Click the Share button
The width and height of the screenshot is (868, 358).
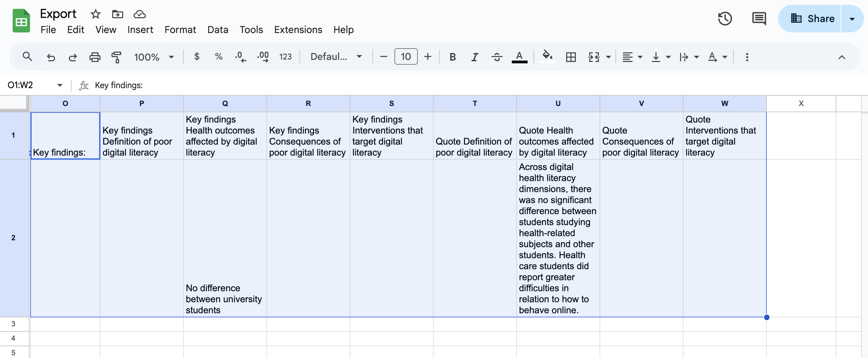(813, 19)
